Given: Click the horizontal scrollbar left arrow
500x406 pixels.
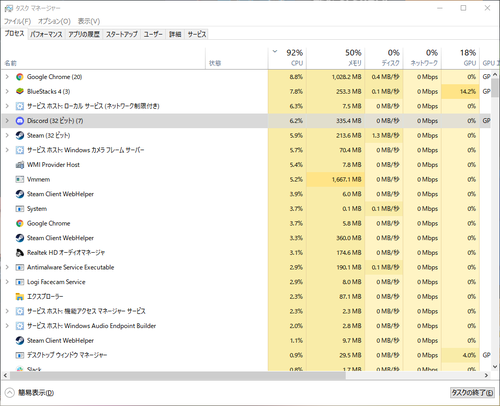Looking at the screenshot, I should [x=6, y=376].
